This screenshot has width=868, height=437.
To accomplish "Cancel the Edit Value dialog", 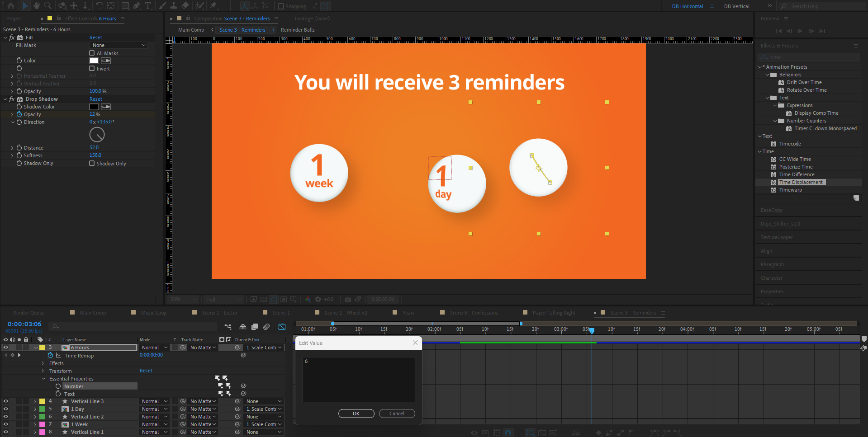I will click(x=397, y=414).
